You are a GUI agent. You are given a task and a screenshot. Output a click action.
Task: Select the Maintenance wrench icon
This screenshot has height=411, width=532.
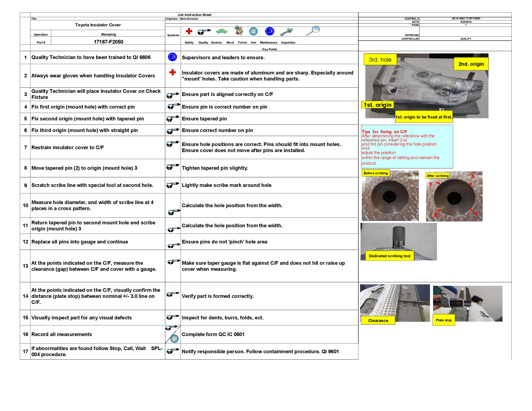(286, 32)
